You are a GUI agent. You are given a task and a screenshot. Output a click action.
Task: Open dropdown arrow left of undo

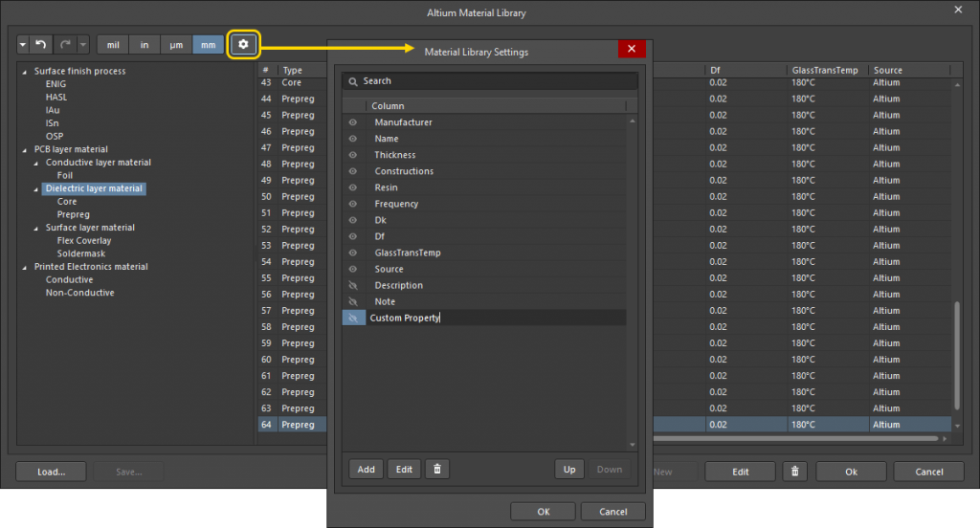[x=23, y=44]
